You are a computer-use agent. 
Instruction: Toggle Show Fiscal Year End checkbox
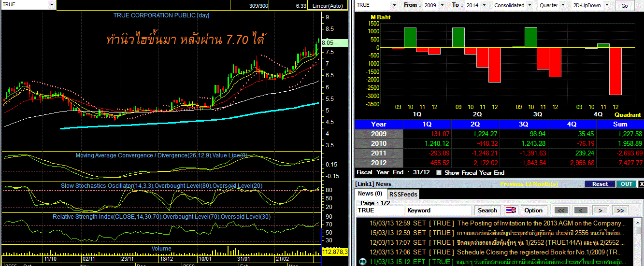439,172
